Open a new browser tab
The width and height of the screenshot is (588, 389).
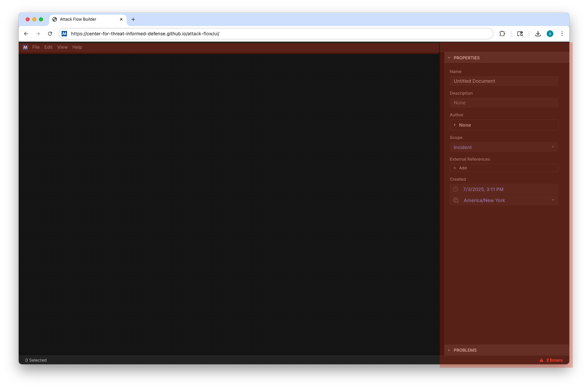(x=133, y=19)
